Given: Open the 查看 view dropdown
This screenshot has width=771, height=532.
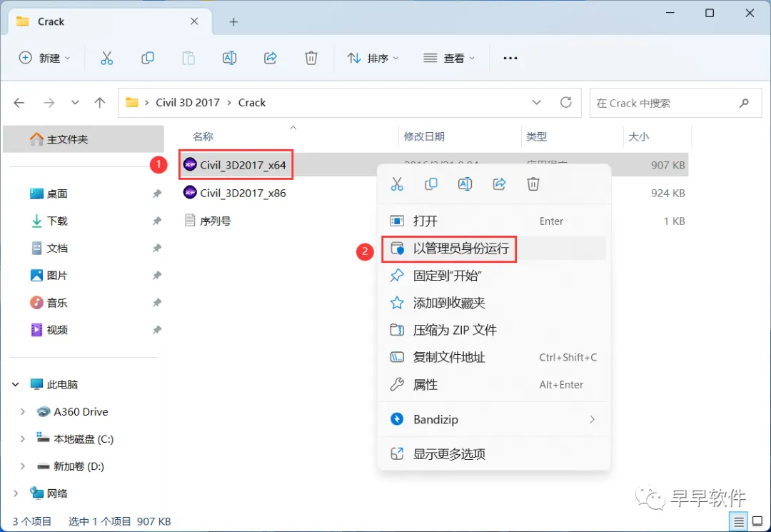Looking at the screenshot, I should click(449, 58).
